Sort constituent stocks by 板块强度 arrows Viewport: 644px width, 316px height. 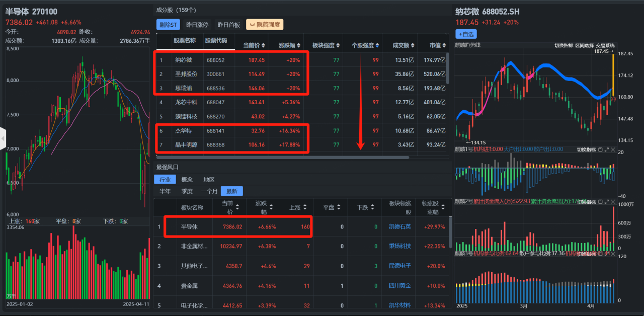click(x=339, y=46)
